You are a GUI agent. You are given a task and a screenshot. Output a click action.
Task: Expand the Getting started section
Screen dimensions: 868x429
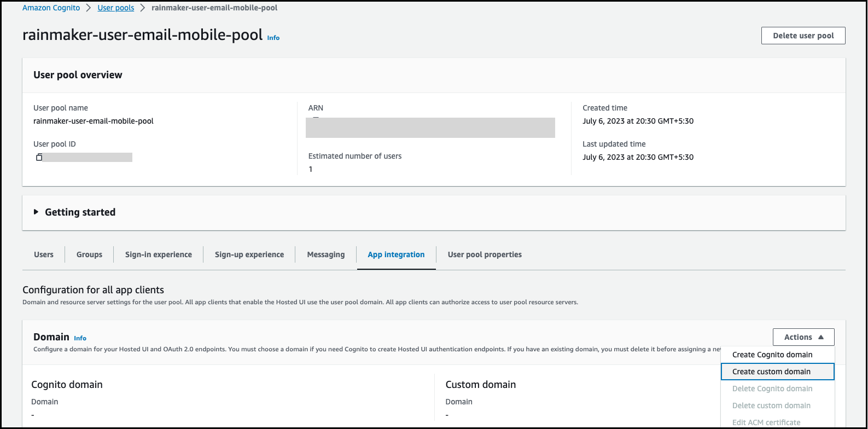(x=74, y=212)
